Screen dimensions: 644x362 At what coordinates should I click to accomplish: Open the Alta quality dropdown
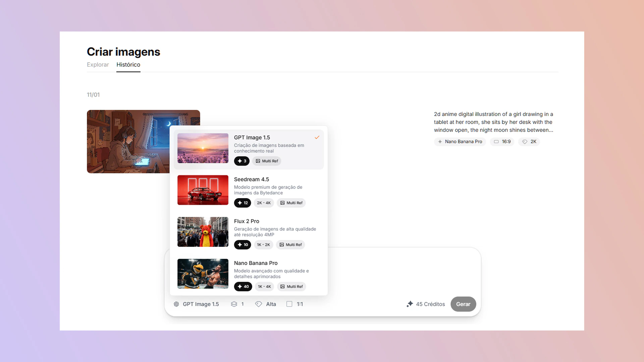(271, 304)
